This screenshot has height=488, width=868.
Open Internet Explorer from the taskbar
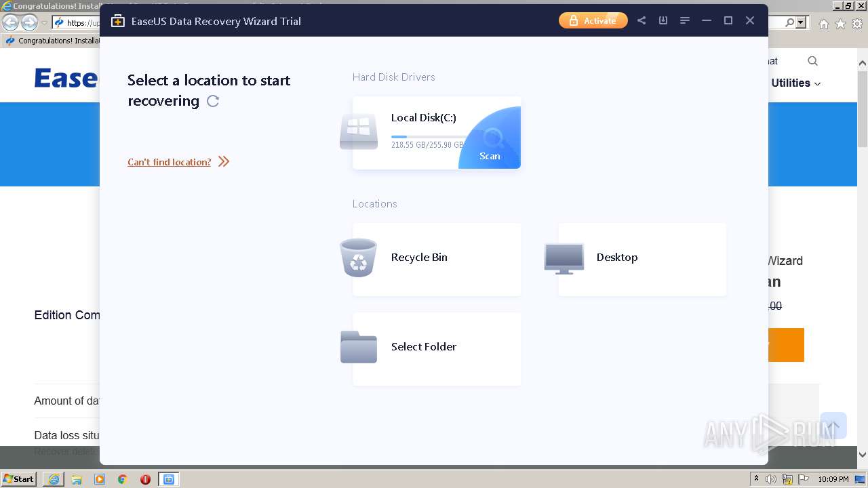[x=54, y=479]
